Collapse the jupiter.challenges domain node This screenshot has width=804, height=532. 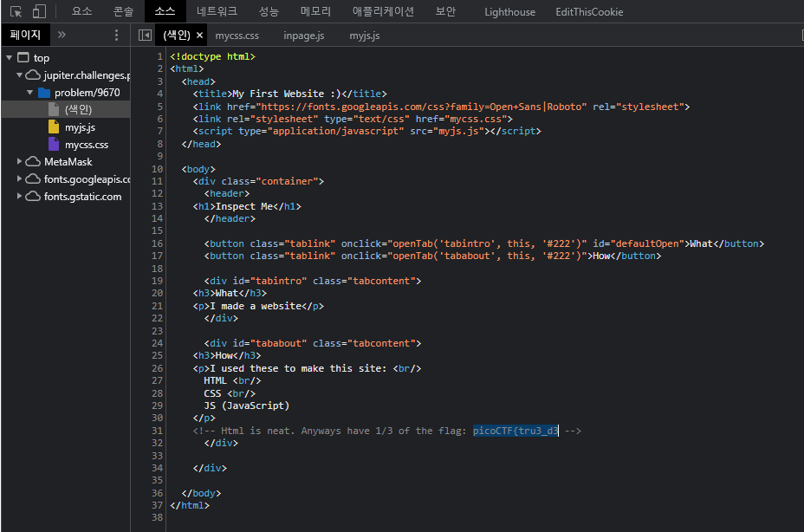coord(19,75)
